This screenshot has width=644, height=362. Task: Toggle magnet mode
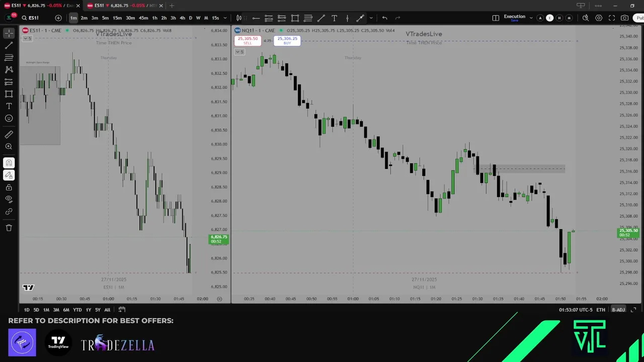[9, 163]
